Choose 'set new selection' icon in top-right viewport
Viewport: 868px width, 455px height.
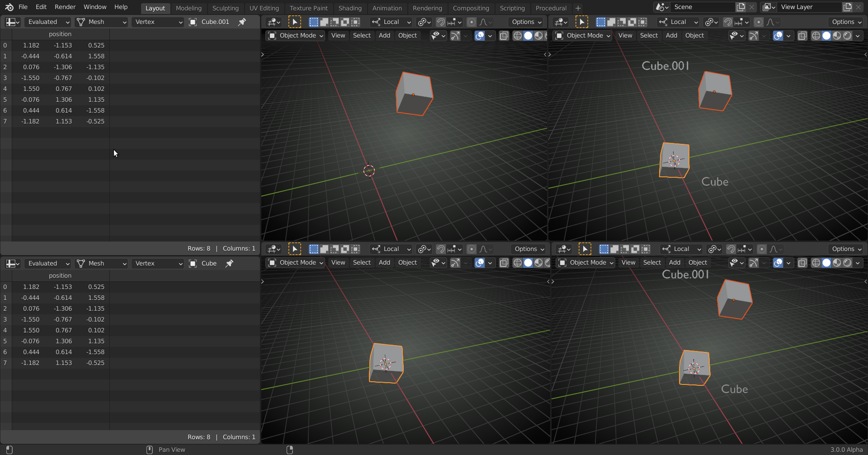(601, 22)
